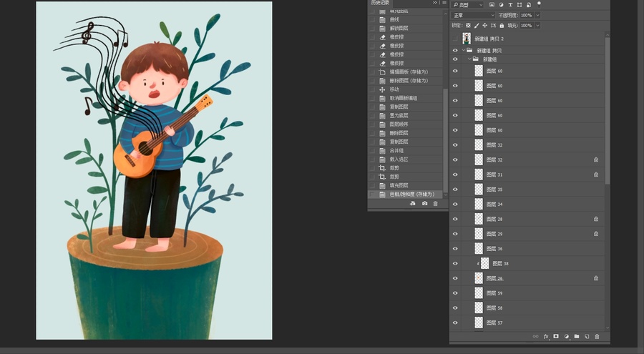The height and width of the screenshot is (354, 644).
Task: Hide layer 图层 57
Action: click(x=455, y=323)
